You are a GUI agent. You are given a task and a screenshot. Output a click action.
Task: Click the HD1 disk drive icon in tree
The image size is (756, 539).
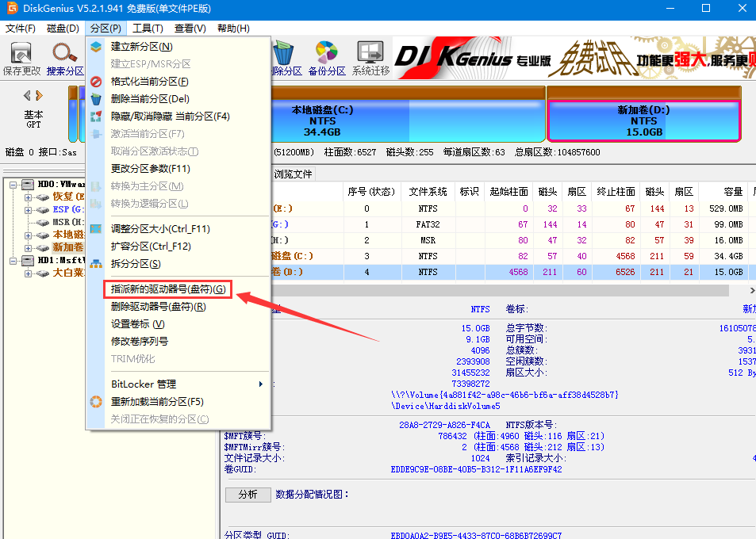pyautogui.click(x=28, y=261)
